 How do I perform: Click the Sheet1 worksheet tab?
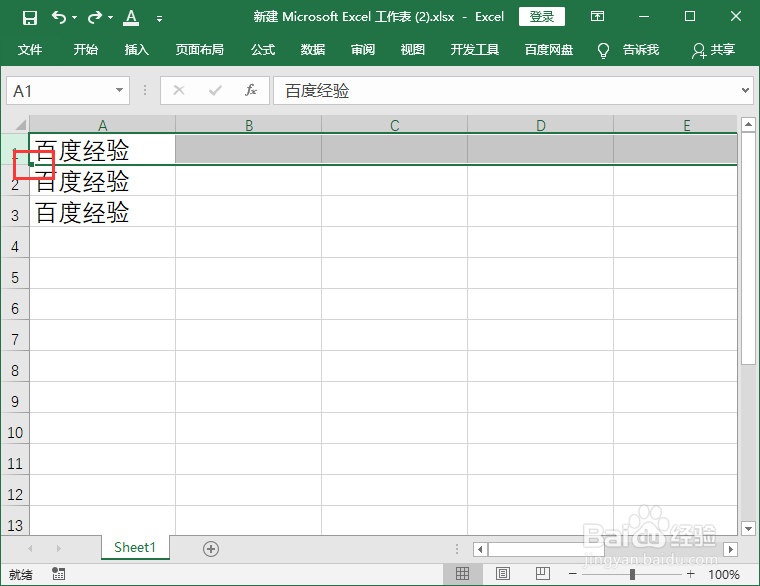(x=135, y=547)
